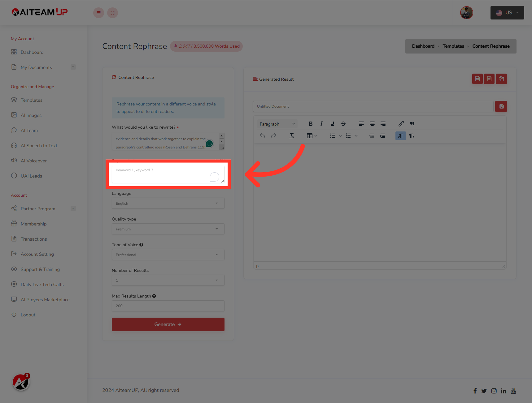Viewport: 532px width, 403px height.
Task: Toggle bold text formatting
Action: click(310, 123)
